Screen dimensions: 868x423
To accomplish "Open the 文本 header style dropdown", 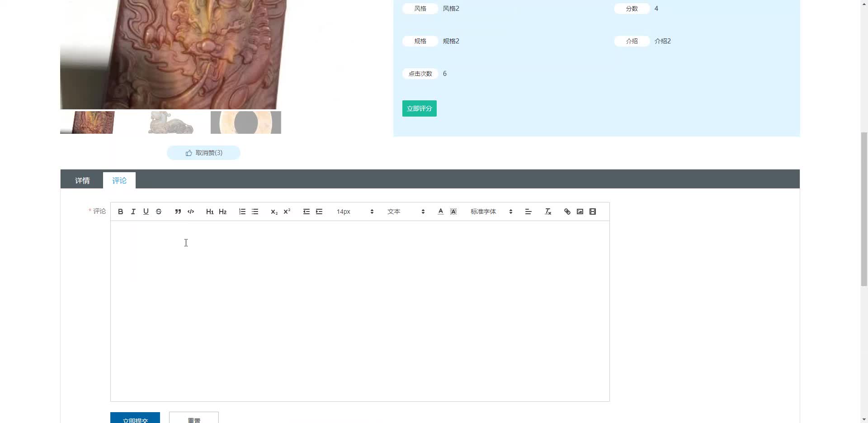I will point(406,211).
